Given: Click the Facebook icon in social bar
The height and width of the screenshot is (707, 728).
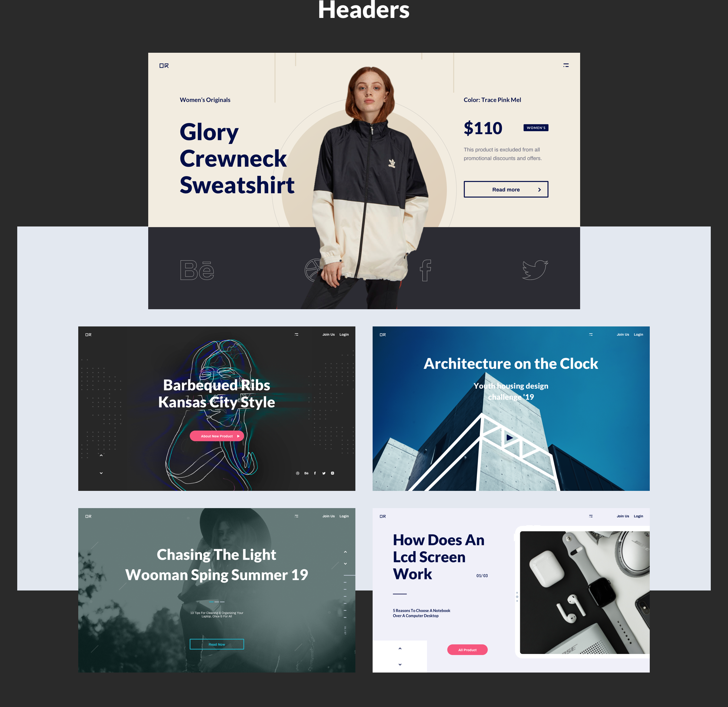Looking at the screenshot, I should [427, 269].
